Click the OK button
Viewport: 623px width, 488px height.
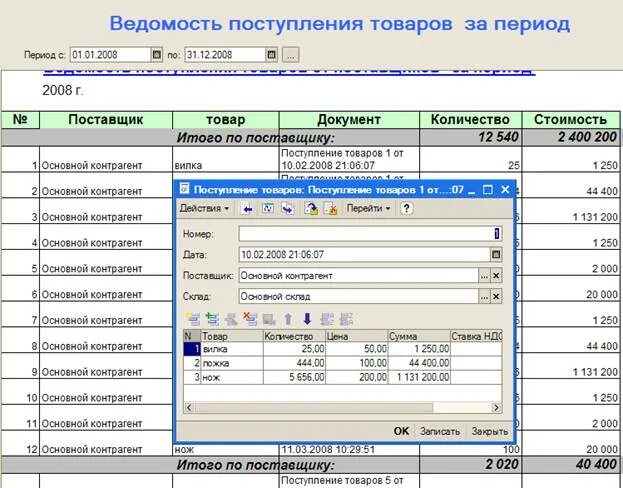point(401,431)
